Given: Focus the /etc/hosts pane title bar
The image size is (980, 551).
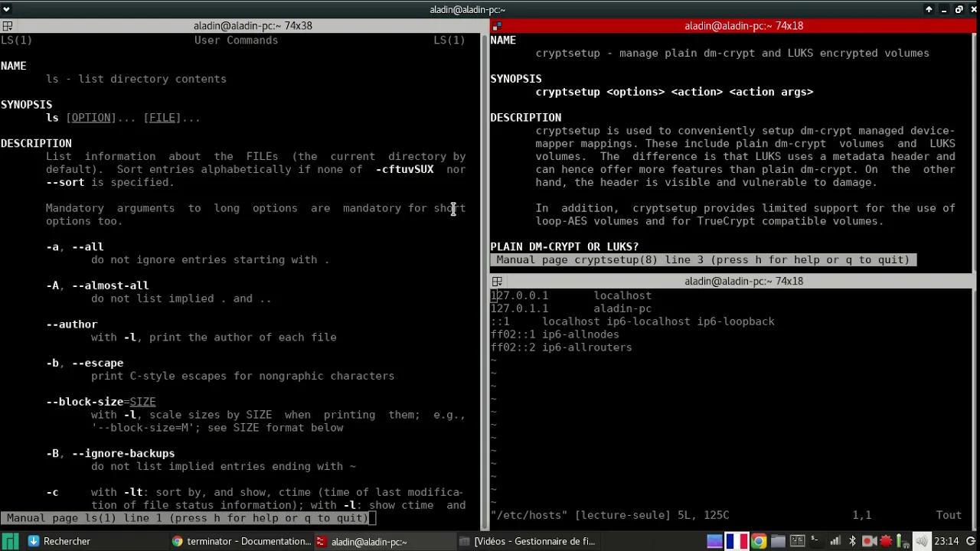Looking at the screenshot, I should point(732,281).
